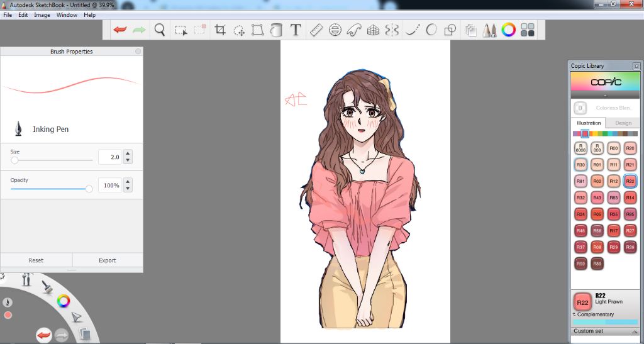Click the green Redo arrow in the toolbar
Screen dimensions: 644x344
[139, 30]
